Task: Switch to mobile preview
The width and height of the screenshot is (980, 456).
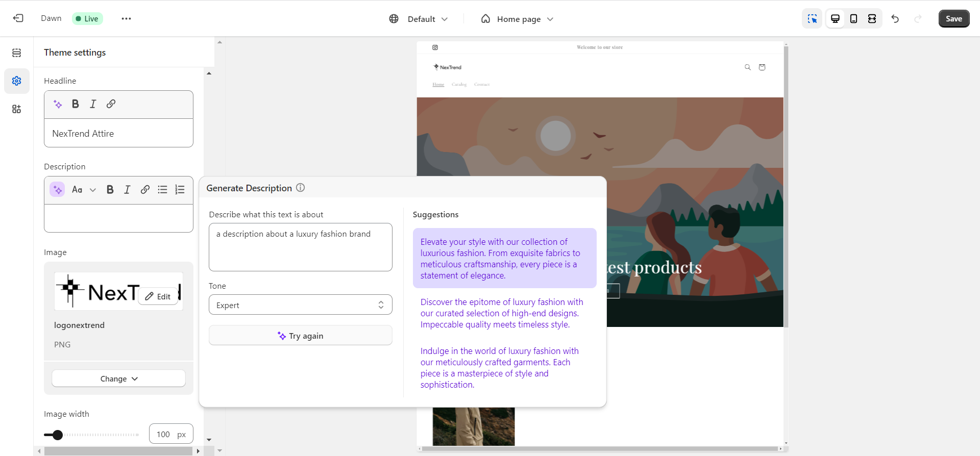Action: [x=853, y=19]
